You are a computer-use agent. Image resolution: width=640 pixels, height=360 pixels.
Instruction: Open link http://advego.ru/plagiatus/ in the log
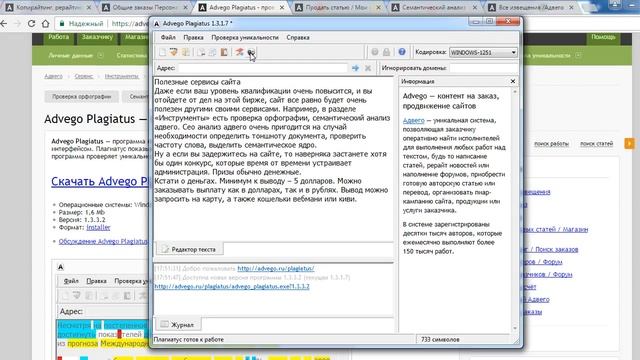click(x=276, y=269)
